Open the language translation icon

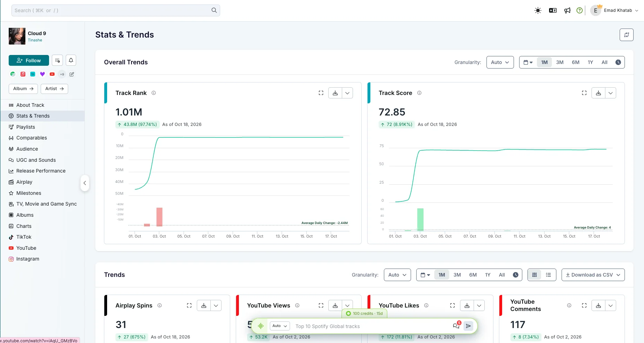tap(553, 10)
